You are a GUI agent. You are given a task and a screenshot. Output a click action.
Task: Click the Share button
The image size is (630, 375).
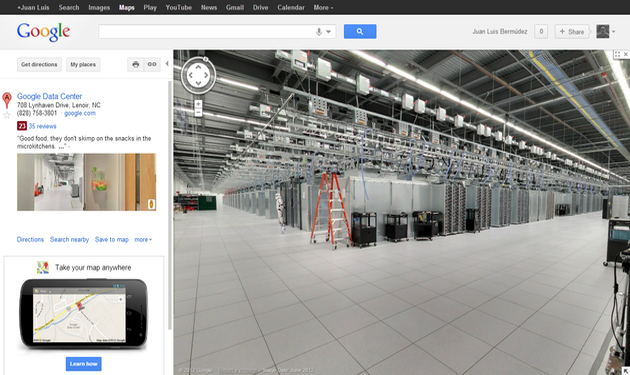point(572,31)
